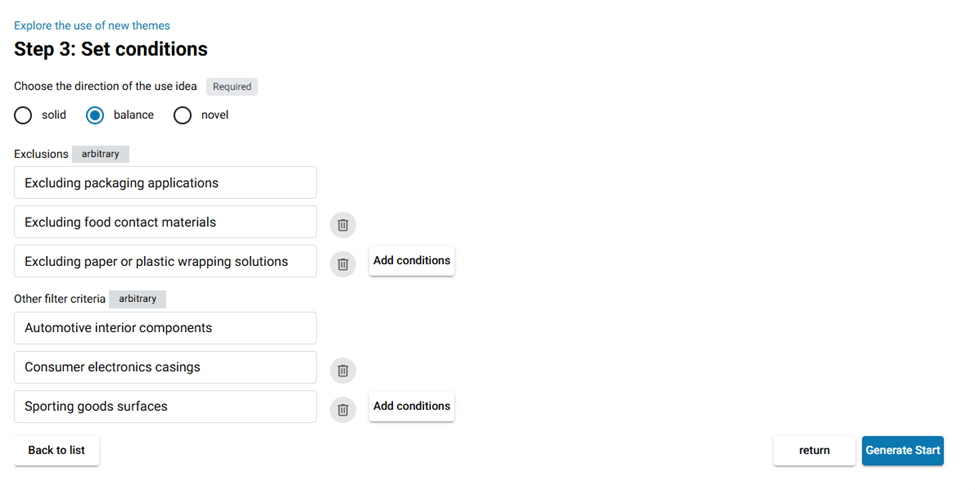Remove 'Excluding paper or plastic wrapping solutions' row

click(x=343, y=264)
